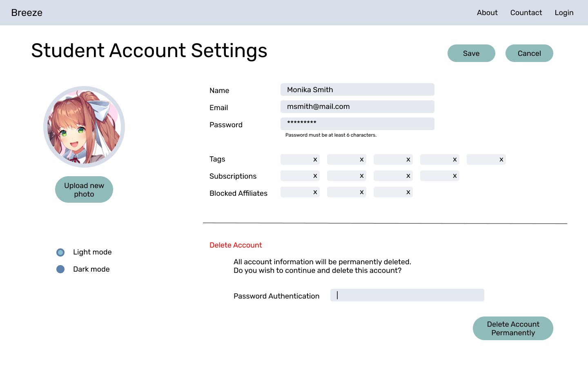The image size is (588, 374).
Task: Click the Email input field
Action: 357,107
